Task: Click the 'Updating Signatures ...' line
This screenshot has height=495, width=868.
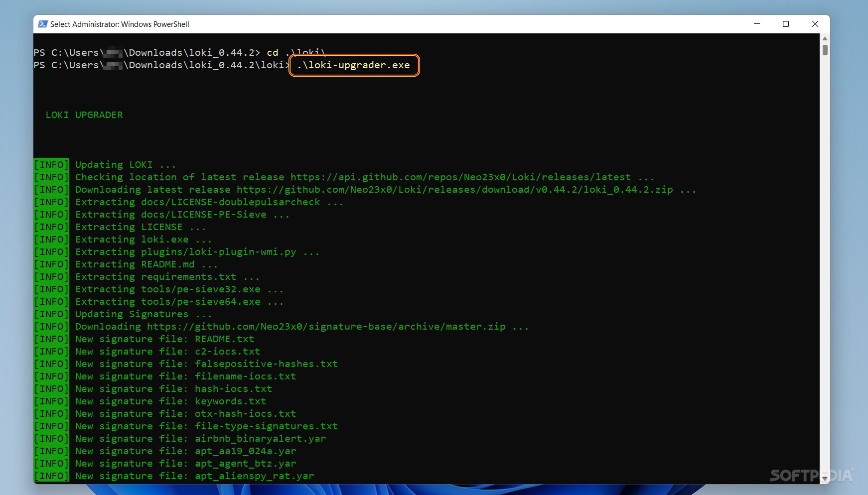Action: click(x=144, y=314)
